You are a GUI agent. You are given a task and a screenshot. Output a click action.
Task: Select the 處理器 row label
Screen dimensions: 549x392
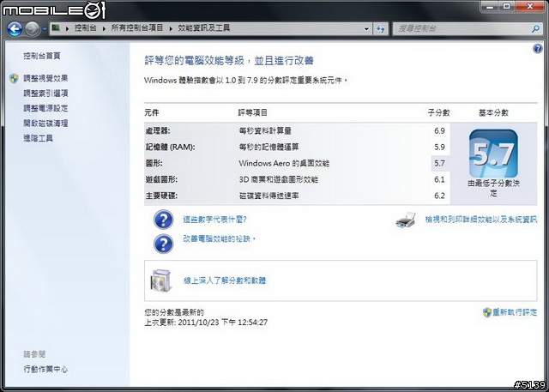tap(158, 131)
